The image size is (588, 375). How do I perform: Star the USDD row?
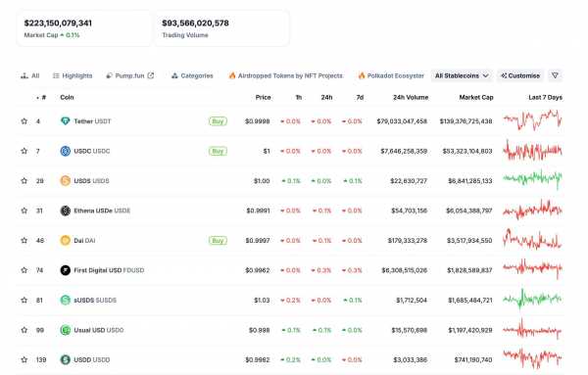coord(24,359)
